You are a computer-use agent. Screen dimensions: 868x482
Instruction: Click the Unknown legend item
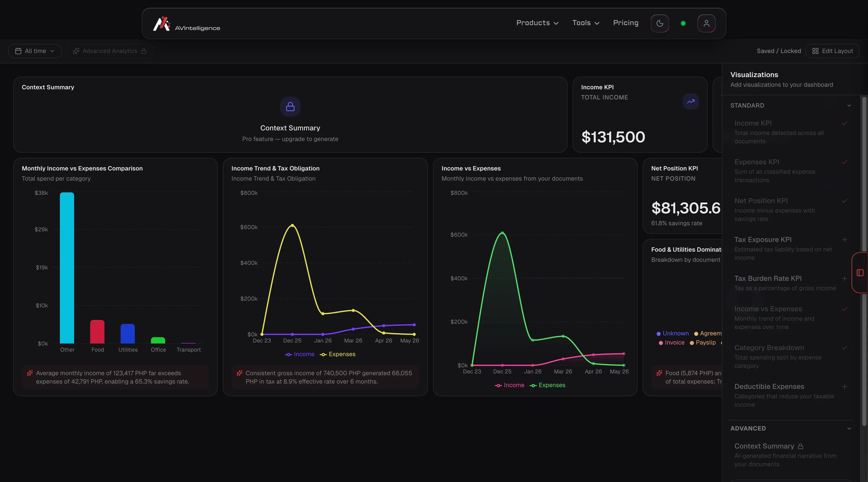tap(673, 333)
